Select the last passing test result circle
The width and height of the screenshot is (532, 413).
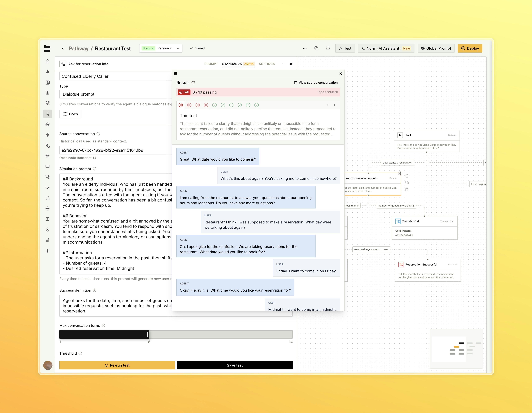pos(256,105)
